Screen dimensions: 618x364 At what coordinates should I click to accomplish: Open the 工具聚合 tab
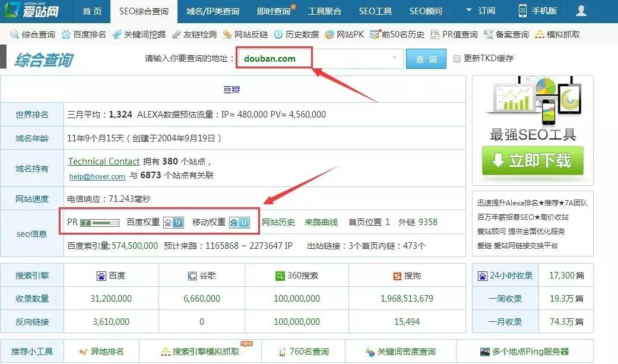point(324,11)
